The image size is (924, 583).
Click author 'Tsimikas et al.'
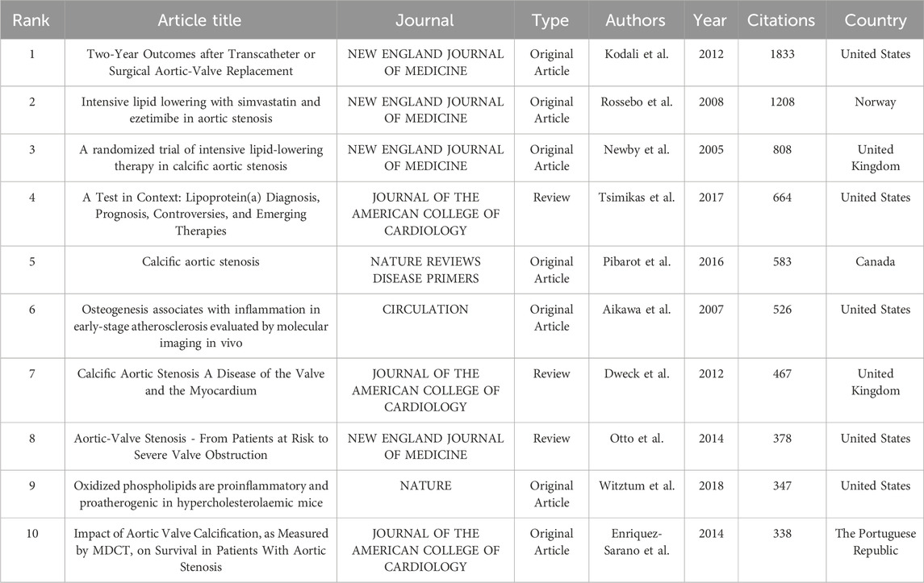click(x=637, y=198)
